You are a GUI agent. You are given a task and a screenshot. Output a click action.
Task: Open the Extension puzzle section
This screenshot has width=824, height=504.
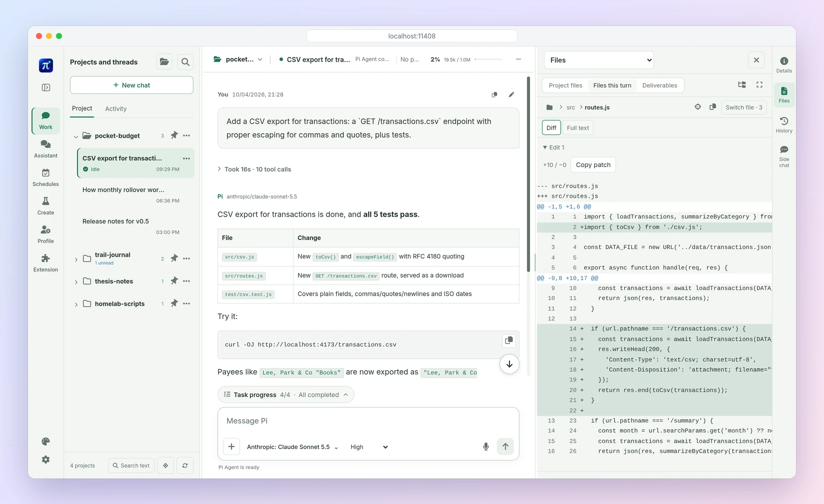[x=46, y=263]
